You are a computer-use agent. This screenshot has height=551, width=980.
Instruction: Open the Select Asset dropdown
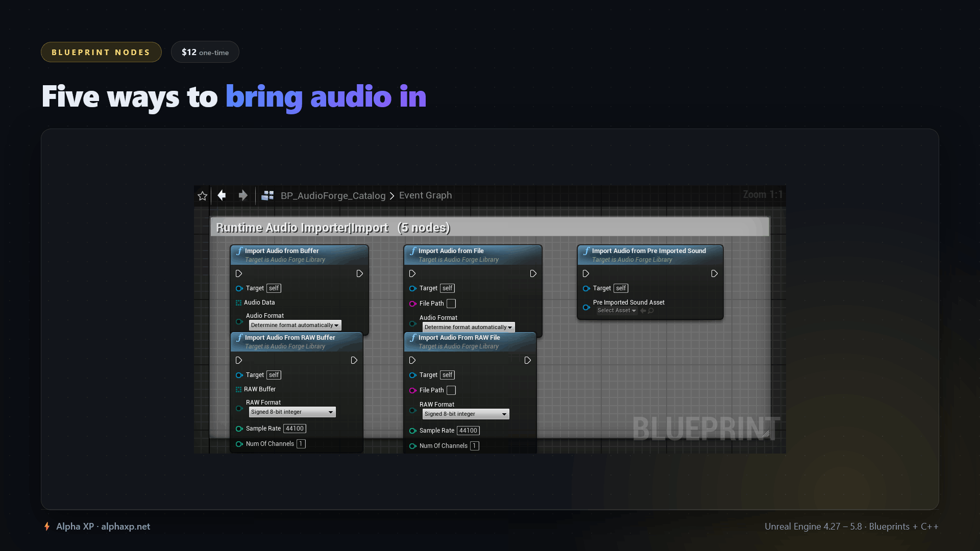coord(617,311)
